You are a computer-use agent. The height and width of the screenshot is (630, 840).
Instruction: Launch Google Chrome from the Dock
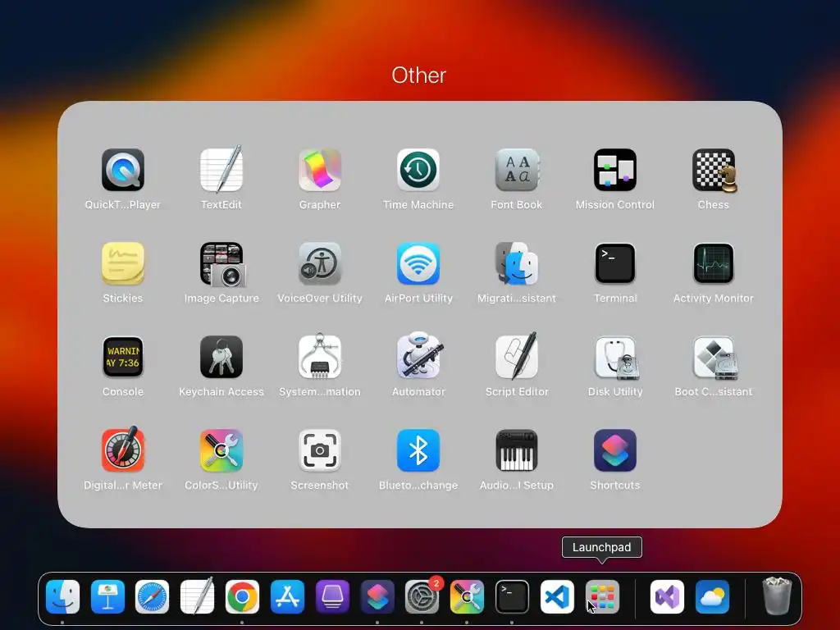click(242, 597)
